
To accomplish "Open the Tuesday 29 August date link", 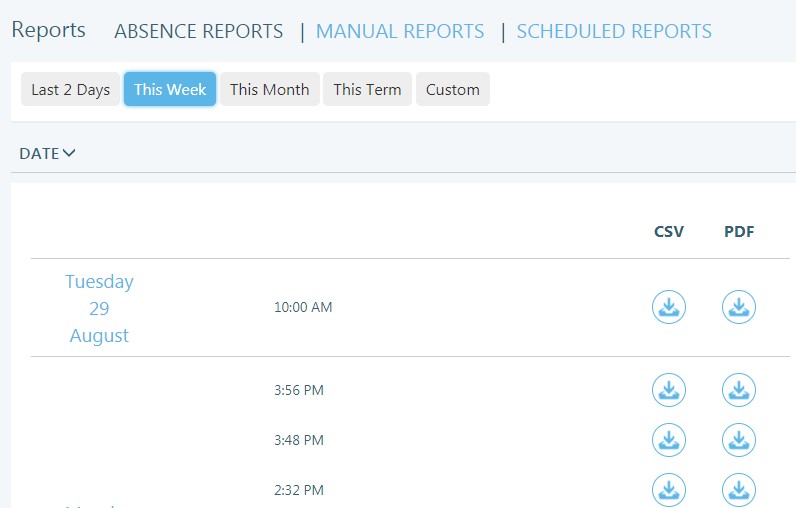I will pyautogui.click(x=99, y=308).
